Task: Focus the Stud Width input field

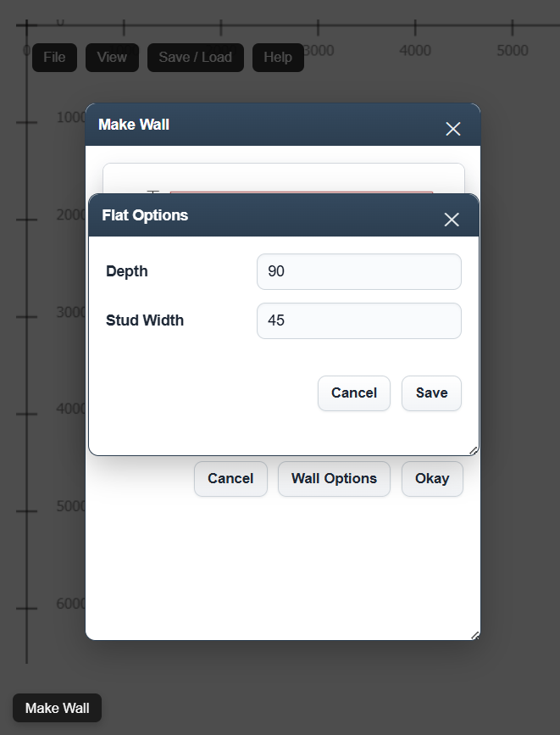Action: coord(358,321)
